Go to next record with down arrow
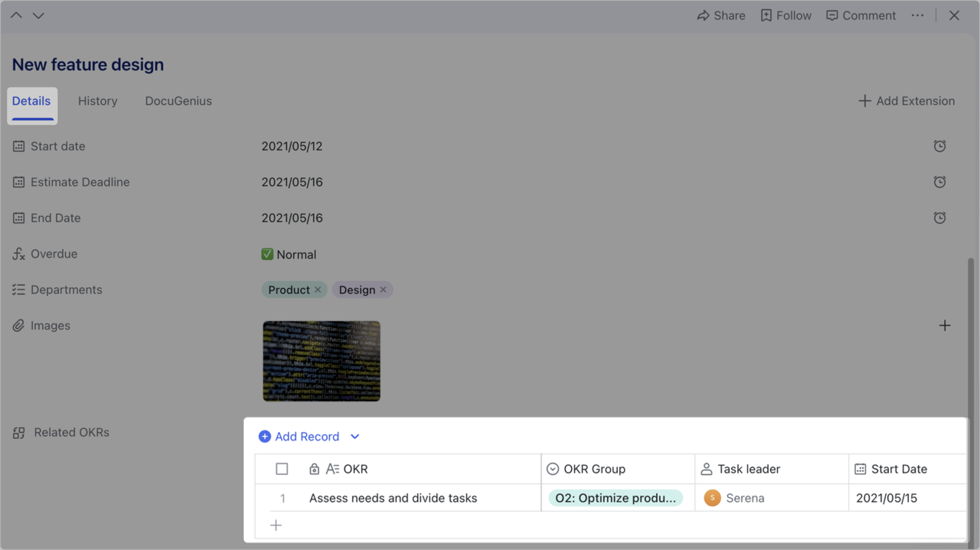This screenshot has width=980, height=550. tap(38, 15)
